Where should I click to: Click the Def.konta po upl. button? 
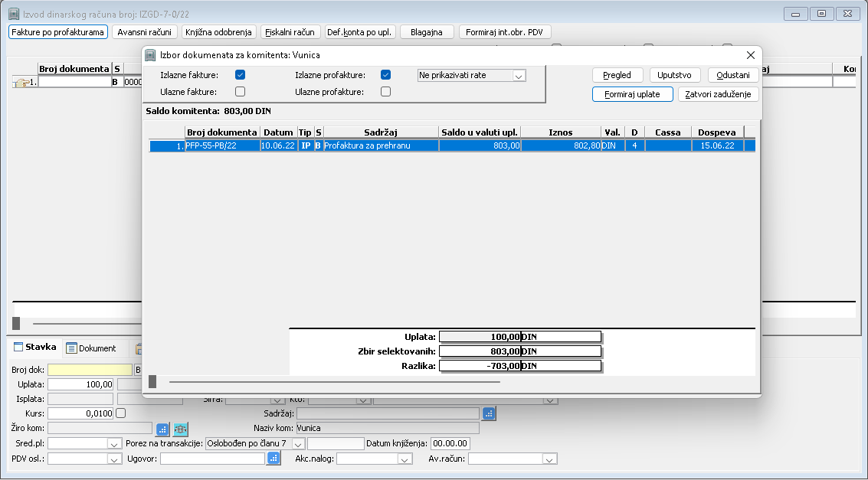click(359, 32)
